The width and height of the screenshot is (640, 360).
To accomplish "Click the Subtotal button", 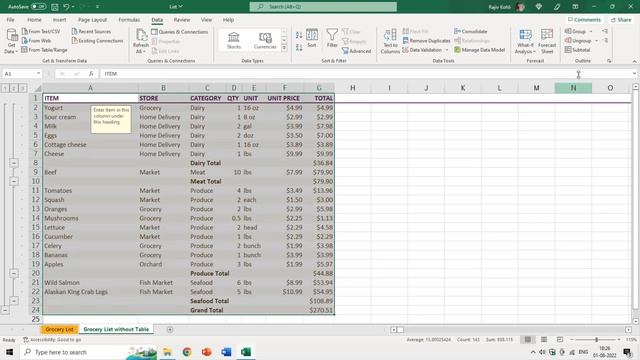I will coord(578,50).
